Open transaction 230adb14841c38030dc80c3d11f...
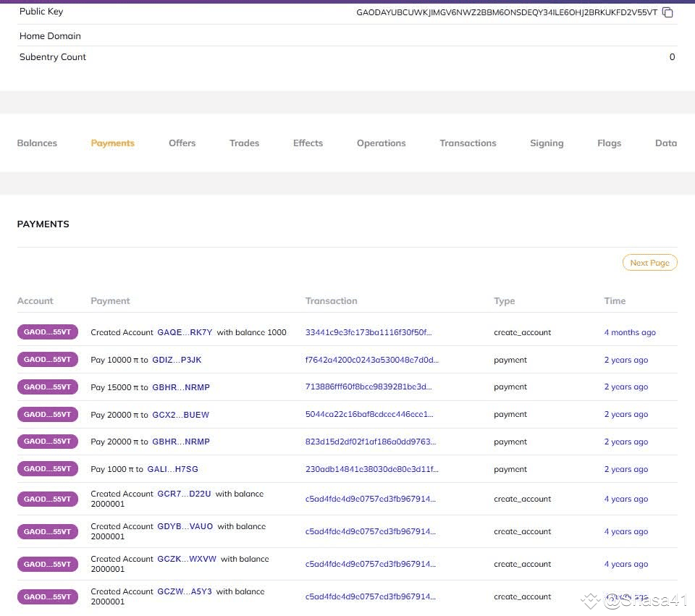695x616 pixels. tap(371, 469)
